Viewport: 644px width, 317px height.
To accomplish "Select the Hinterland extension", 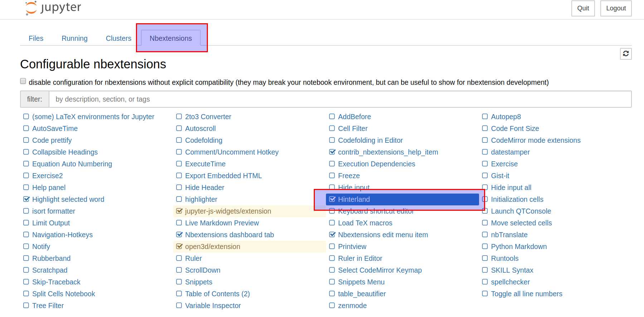I will coord(402,199).
